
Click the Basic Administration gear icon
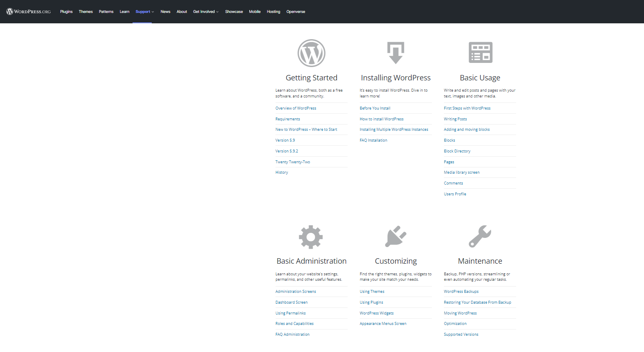pyautogui.click(x=311, y=237)
